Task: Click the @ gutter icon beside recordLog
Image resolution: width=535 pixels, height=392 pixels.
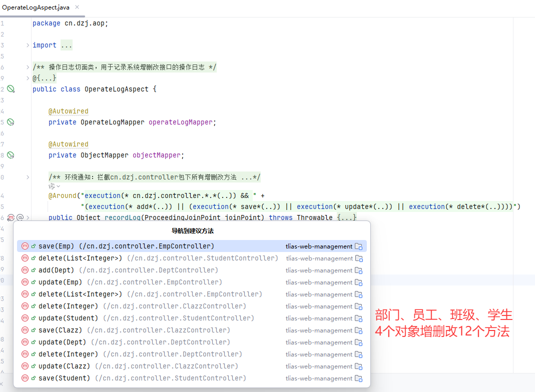Action: pyautogui.click(x=20, y=217)
